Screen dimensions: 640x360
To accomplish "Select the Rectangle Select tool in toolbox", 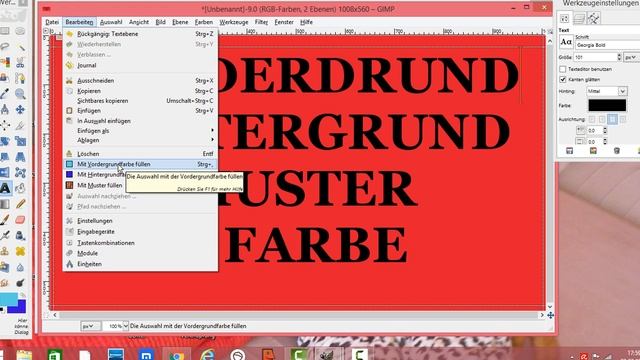I will 4,31.
